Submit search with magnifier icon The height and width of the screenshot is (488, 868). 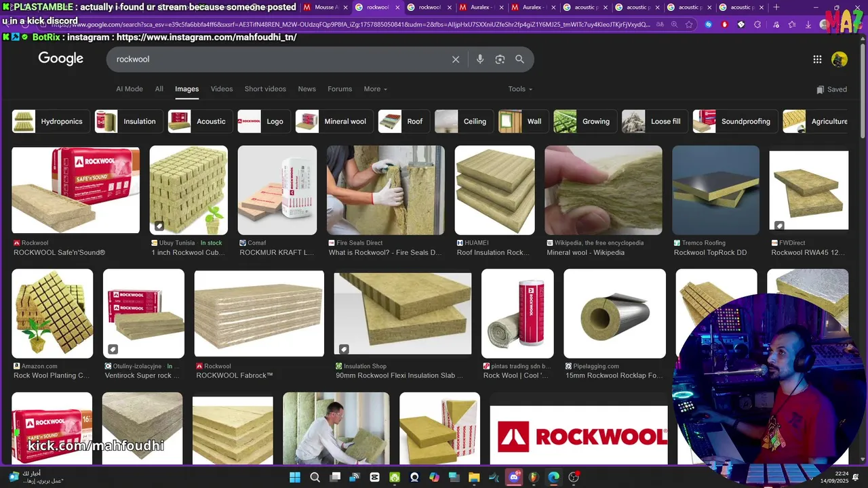[x=519, y=60]
